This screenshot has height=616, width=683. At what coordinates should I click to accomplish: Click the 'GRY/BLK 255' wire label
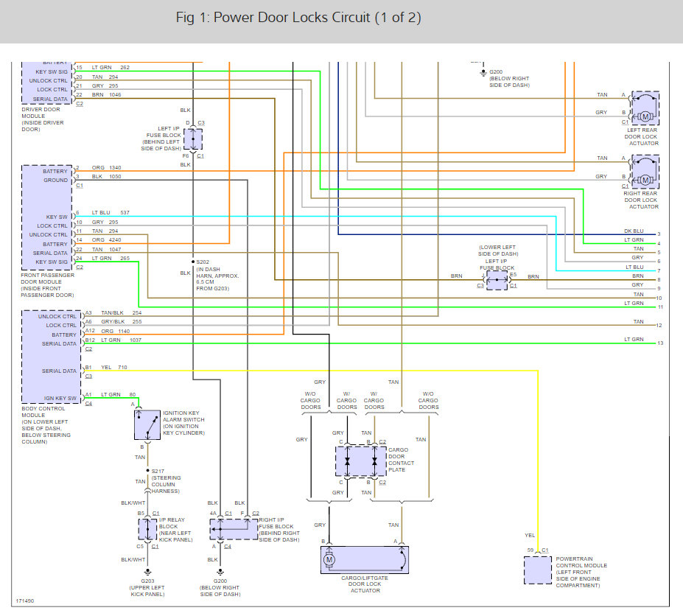tap(121, 321)
